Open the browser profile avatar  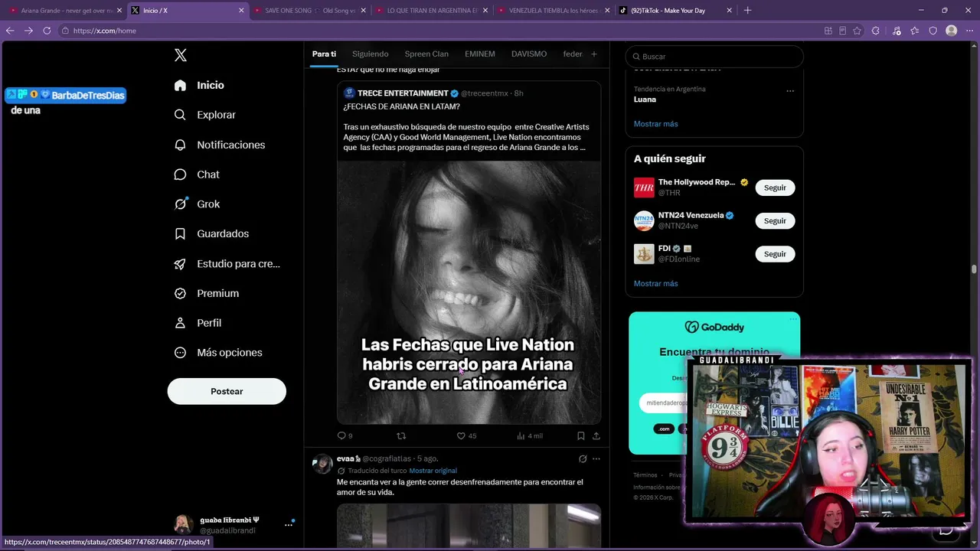952,31
